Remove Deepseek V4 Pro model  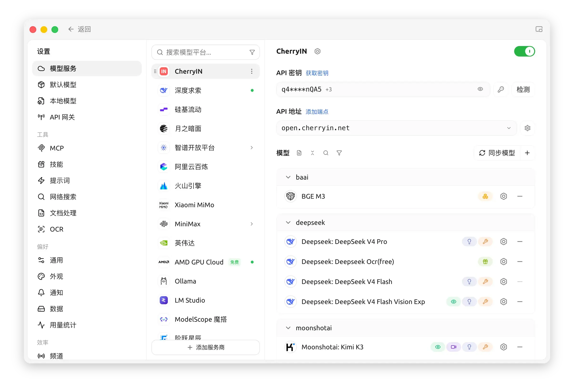(x=520, y=242)
